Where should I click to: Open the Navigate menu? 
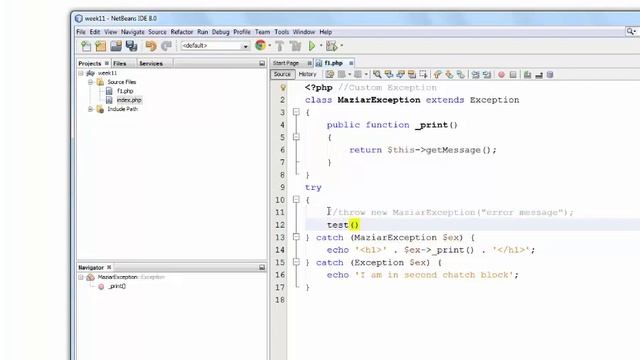click(x=133, y=32)
